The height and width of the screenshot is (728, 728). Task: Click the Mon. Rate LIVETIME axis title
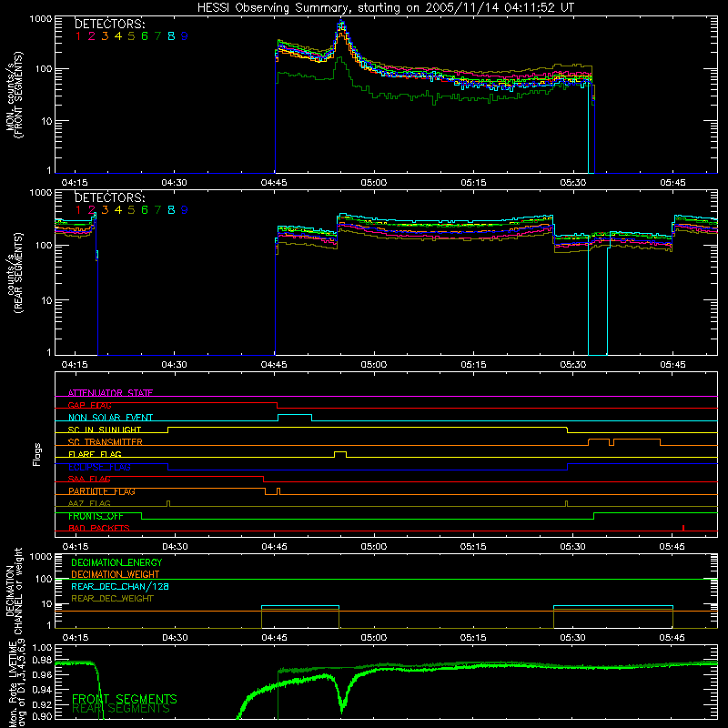(x=15, y=685)
